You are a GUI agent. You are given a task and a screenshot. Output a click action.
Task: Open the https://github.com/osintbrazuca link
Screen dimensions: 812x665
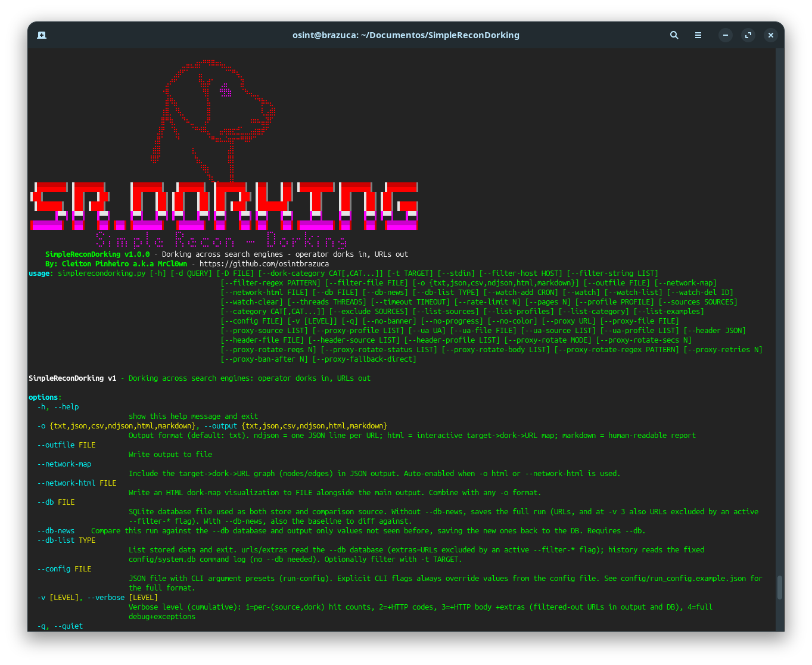pos(264,264)
